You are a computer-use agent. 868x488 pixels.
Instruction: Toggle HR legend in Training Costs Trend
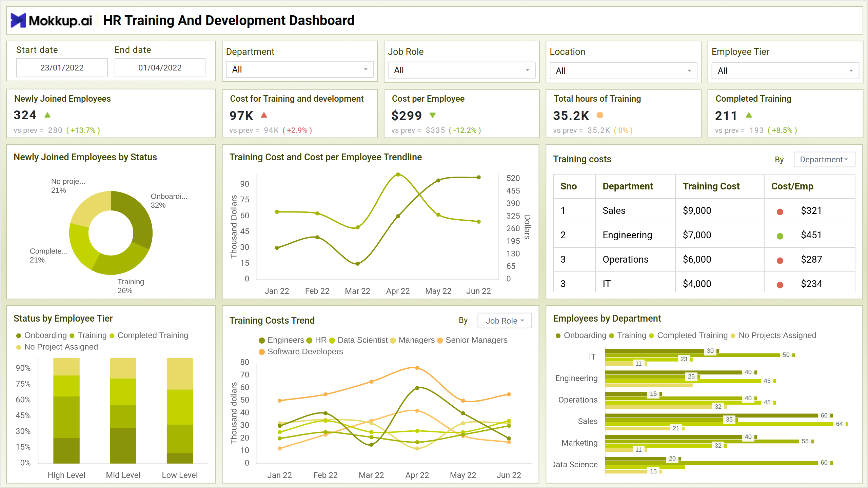pos(316,340)
